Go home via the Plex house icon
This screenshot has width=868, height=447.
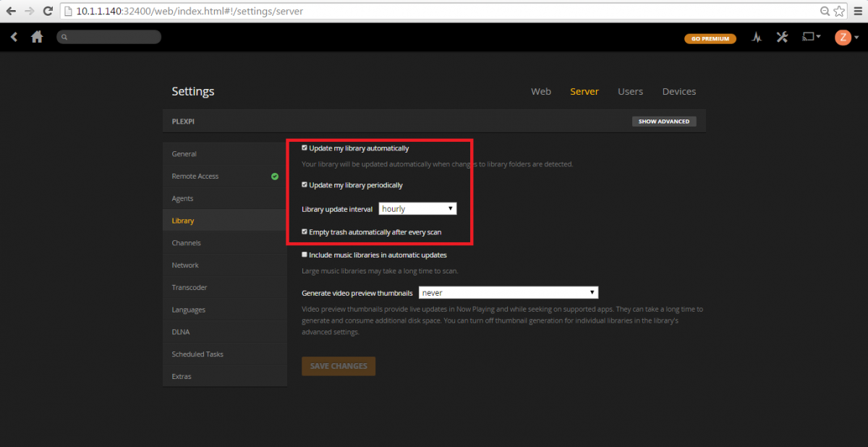click(x=37, y=37)
